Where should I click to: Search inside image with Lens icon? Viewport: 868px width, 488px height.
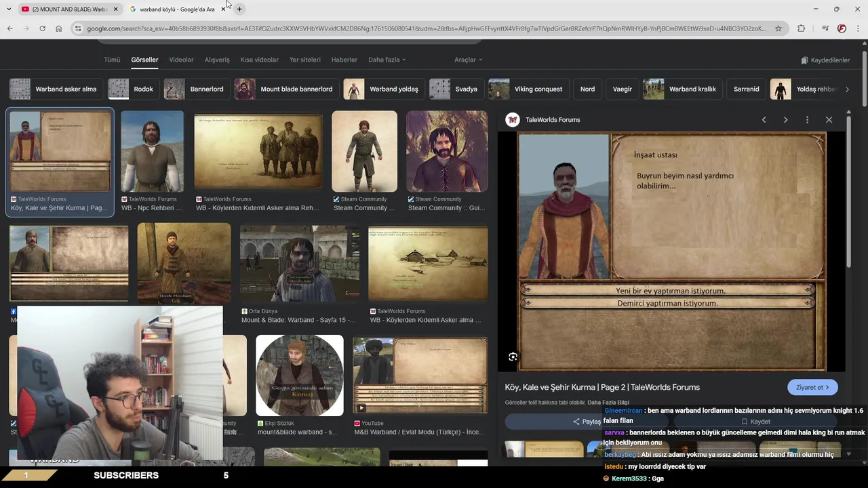tap(513, 357)
